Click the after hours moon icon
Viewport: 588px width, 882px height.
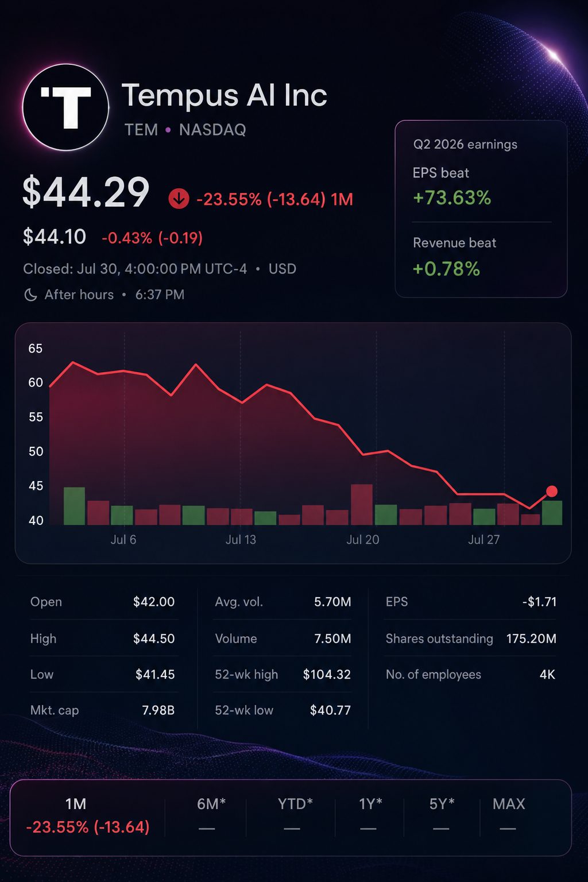coord(30,295)
